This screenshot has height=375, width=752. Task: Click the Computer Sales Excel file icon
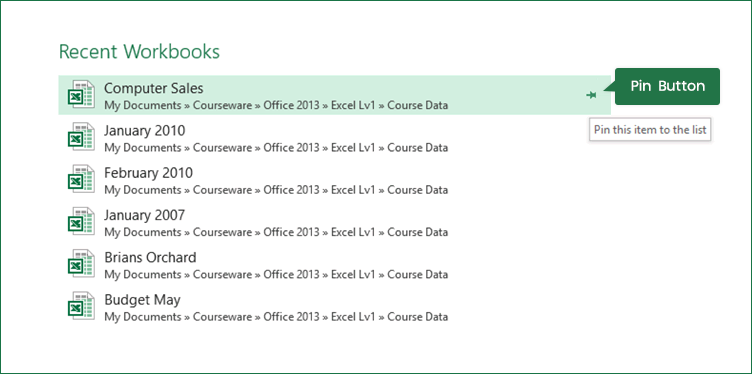[x=81, y=94]
